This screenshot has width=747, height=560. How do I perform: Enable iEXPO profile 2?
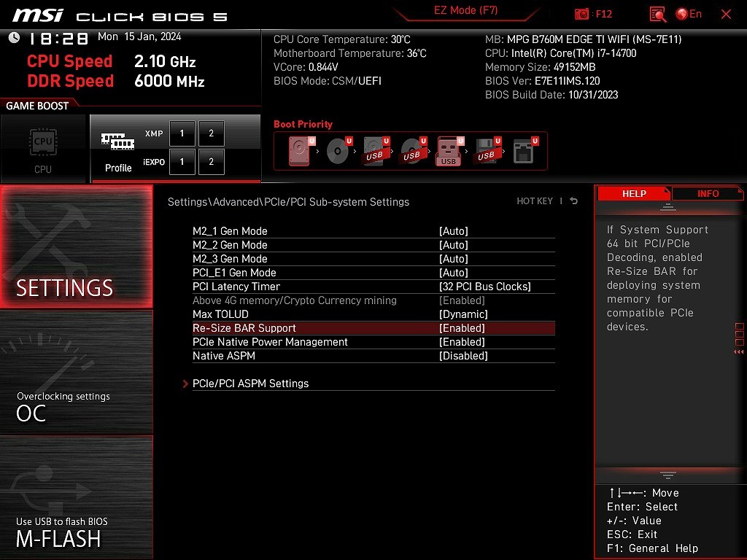[x=211, y=161]
